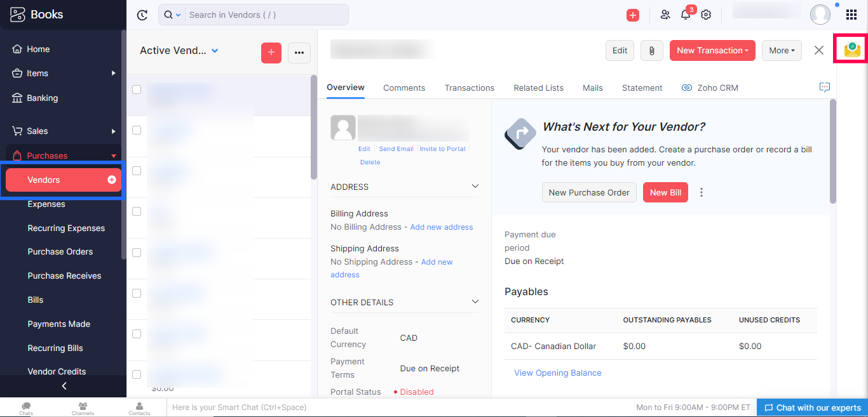Open the New Transaction dropdown
868x417 pixels.
pyautogui.click(x=712, y=51)
